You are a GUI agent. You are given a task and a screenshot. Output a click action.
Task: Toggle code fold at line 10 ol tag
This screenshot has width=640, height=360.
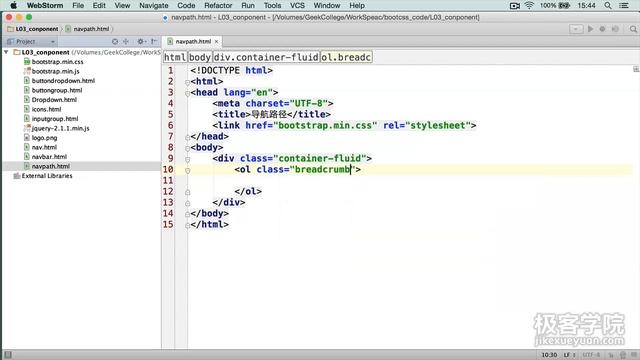(x=187, y=170)
